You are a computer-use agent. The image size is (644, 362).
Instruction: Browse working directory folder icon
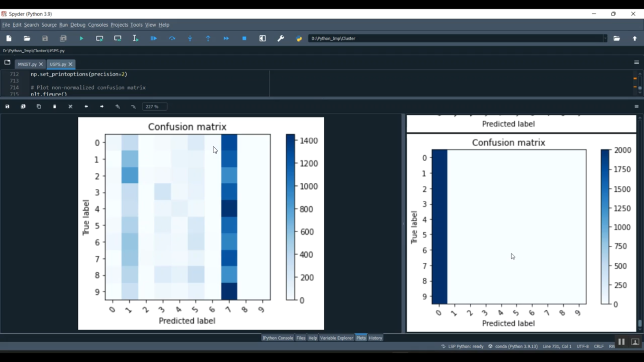pos(617,39)
